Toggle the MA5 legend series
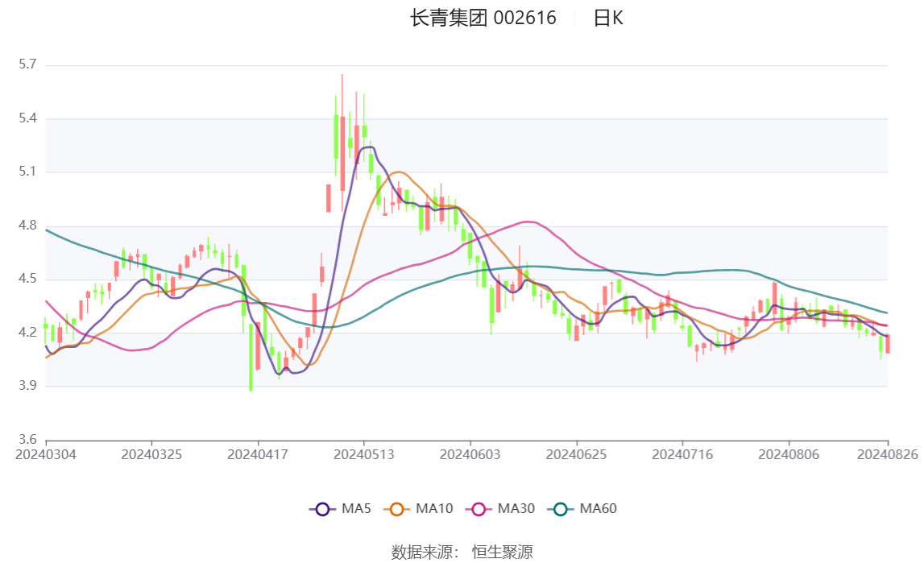The width and height of the screenshot is (924, 563). coord(340,509)
